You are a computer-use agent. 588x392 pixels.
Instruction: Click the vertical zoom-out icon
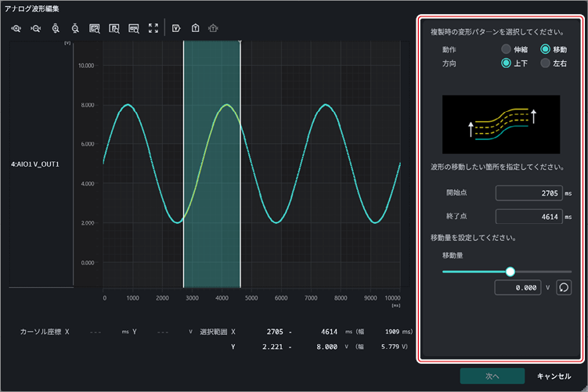tap(75, 28)
